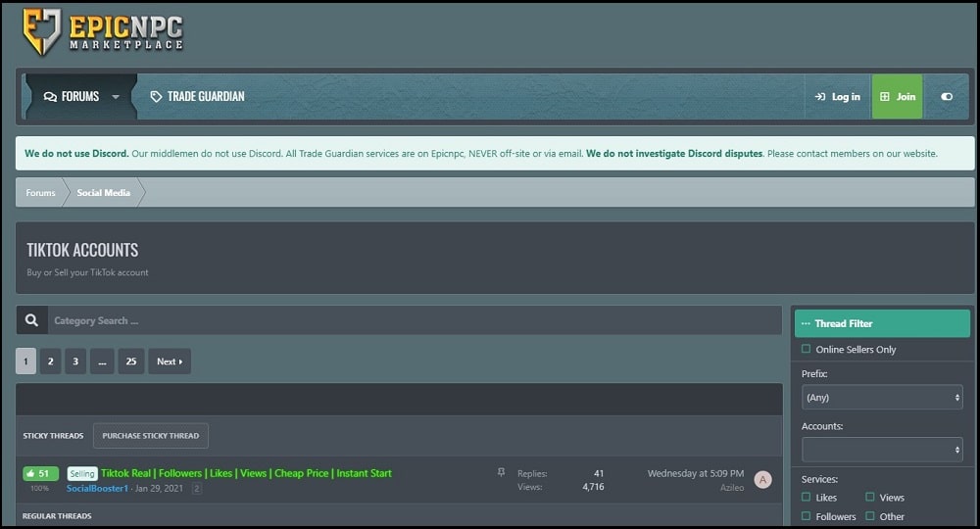The height and width of the screenshot is (529, 980).
Task: Go to page 2
Action: 51,361
